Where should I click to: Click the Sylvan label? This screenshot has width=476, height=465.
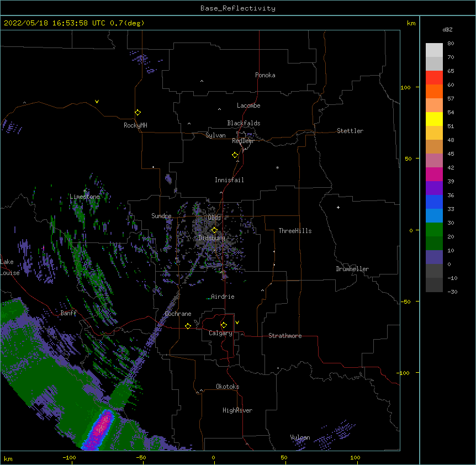click(215, 135)
